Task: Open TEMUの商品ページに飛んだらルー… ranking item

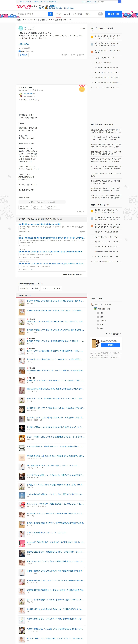Action: 107,251
